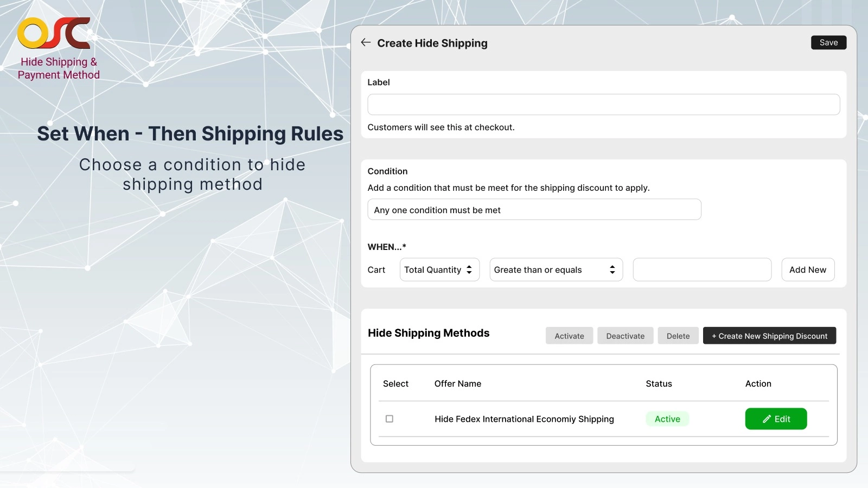Switch to the Hide Shipping Methods section
The height and width of the screenshot is (488, 868).
pyautogui.click(x=429, y=333)
